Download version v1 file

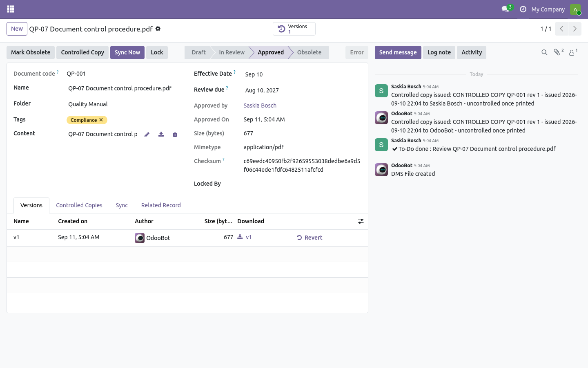click(245, 237)
